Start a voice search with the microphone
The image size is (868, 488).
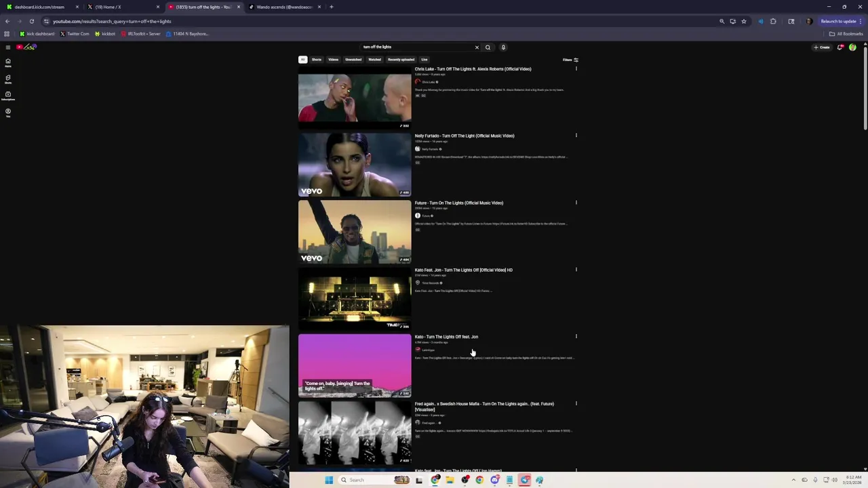point(503,47)
